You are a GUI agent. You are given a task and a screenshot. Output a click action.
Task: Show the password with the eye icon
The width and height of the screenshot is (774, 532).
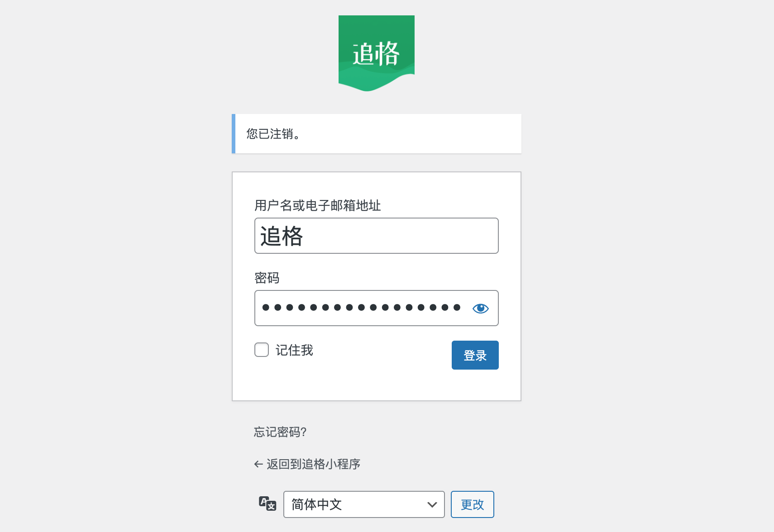[480, 308]
